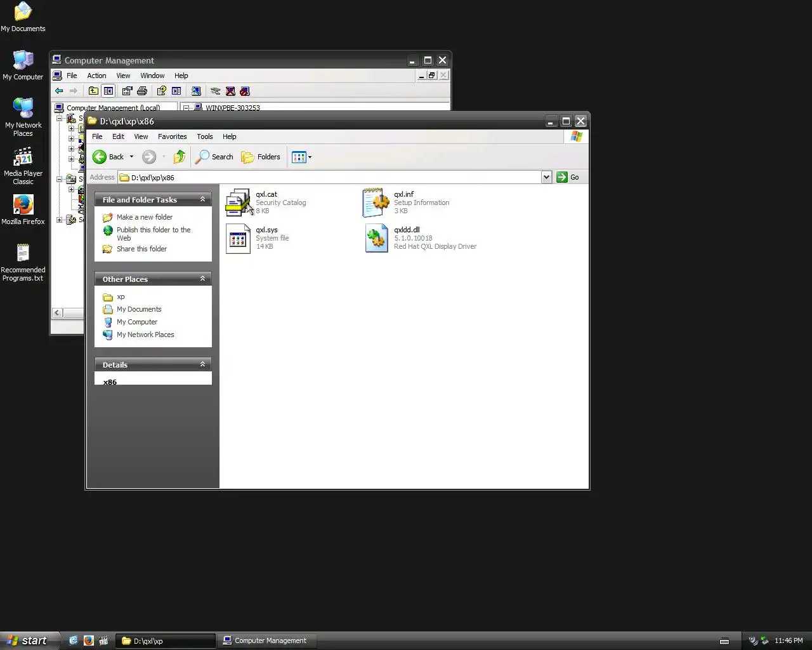Click Computer Management back arrow toolbar icon
This screenshot has height=650, width=812.
tap(59, 91)
